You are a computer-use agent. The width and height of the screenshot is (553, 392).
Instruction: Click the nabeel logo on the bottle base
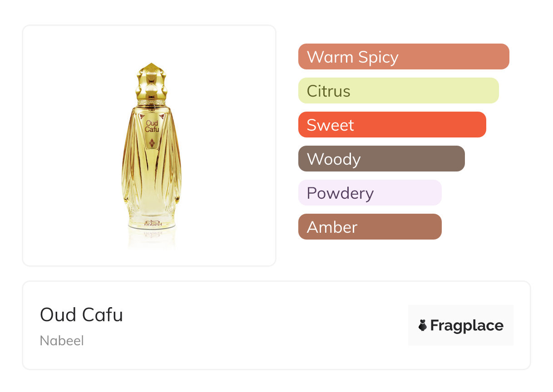[x=152, y=224]
